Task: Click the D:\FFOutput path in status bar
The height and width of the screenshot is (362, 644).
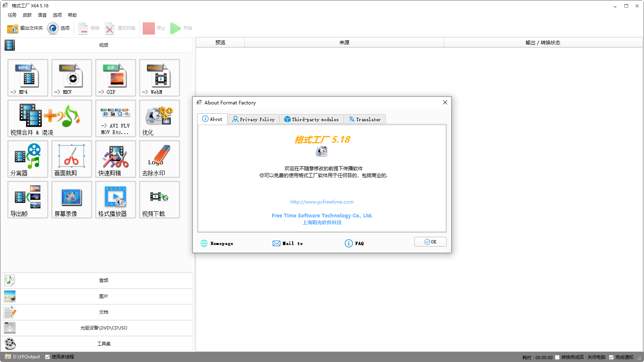Action: [26, 357]
